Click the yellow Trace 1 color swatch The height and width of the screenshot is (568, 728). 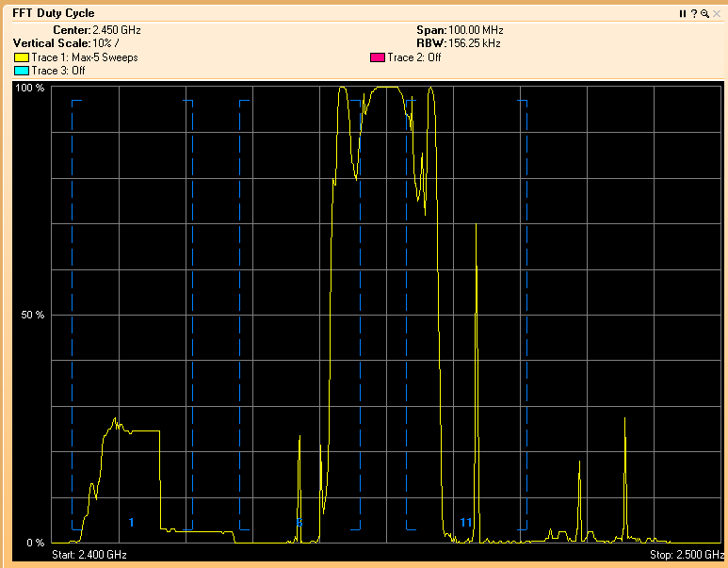[21, 57]
